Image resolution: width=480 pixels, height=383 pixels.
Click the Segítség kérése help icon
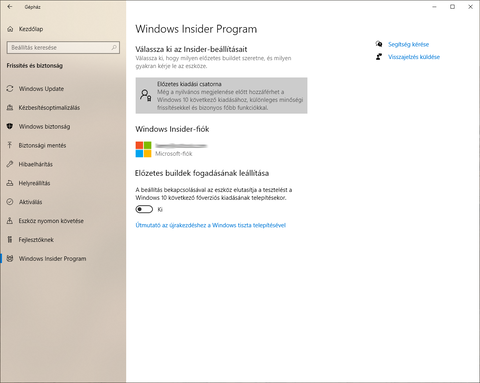coord(379,44)
